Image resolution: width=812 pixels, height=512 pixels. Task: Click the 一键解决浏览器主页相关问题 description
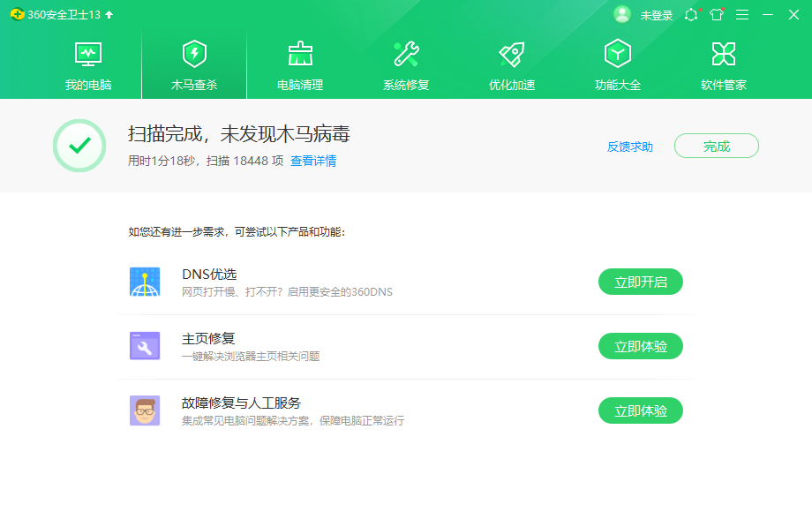pos(251,356)
